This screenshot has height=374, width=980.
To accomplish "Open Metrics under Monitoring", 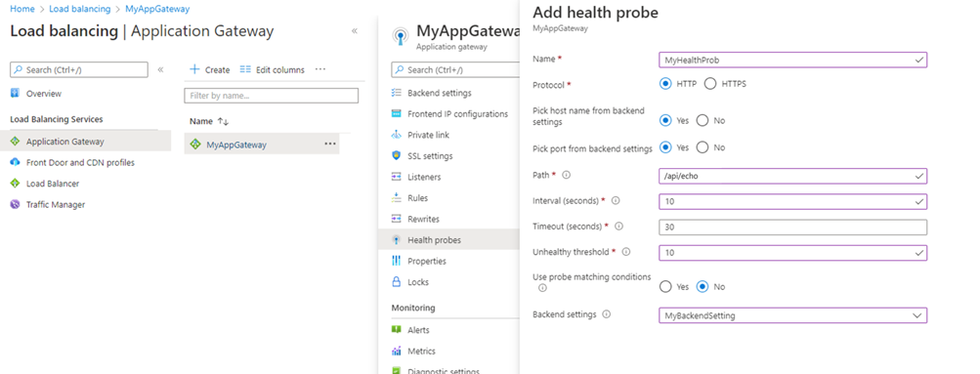I will pyautogui.click(x=421, y=351).
